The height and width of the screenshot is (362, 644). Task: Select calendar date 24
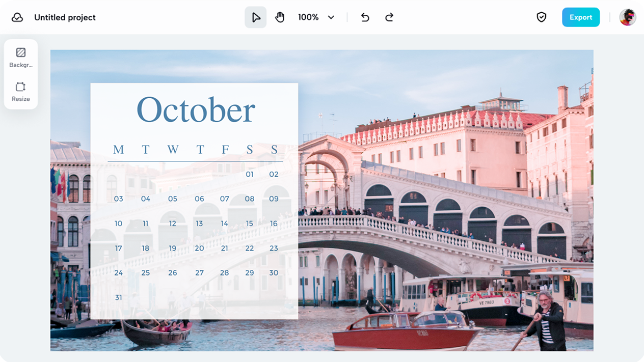[x=119, y=273]
